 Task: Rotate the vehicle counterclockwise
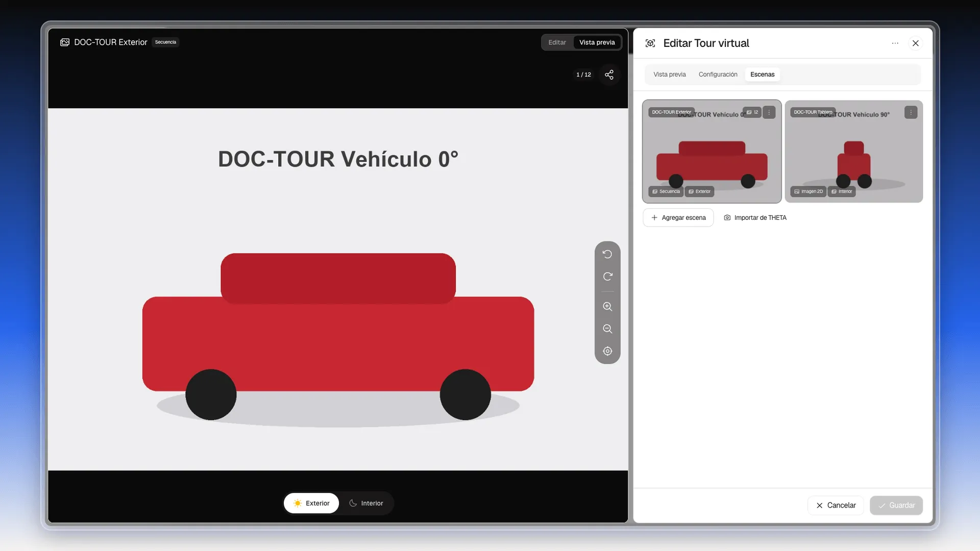coord(607,254)
